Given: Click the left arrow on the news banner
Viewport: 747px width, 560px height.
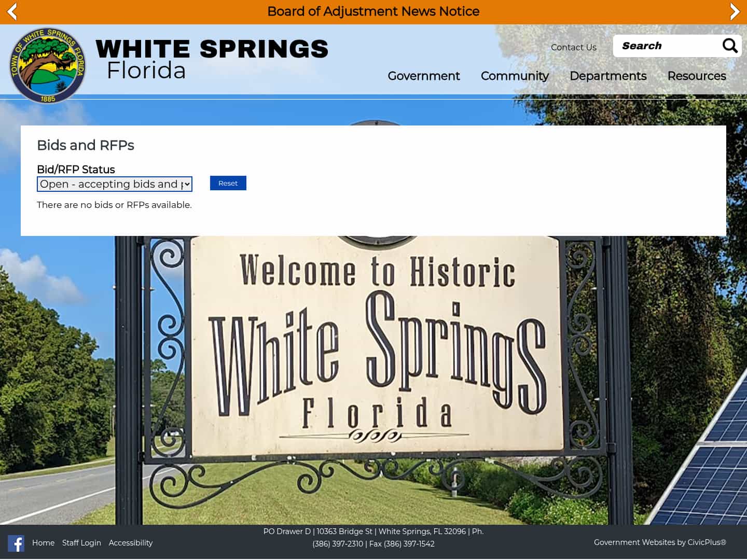Looking at the screenshot, I should pyautogui.click(x=11, y=11).
